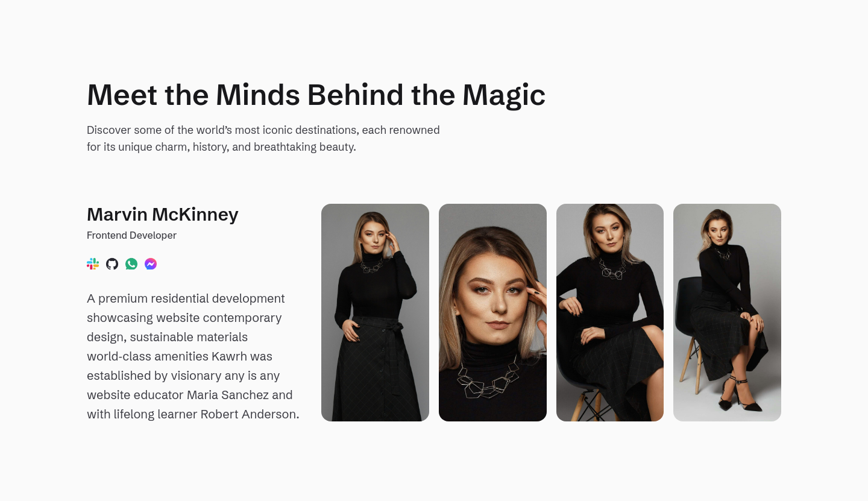Click the 'Discover some of the world's' subtitle line

[x=263, y=130]
